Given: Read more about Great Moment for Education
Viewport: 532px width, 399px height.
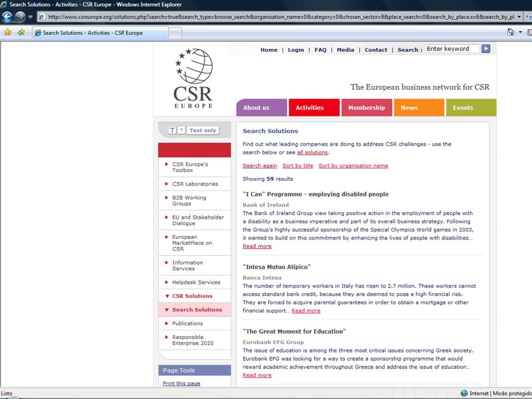Looking at the screenshot, I should pyautogui.click(x=257, y=375).
